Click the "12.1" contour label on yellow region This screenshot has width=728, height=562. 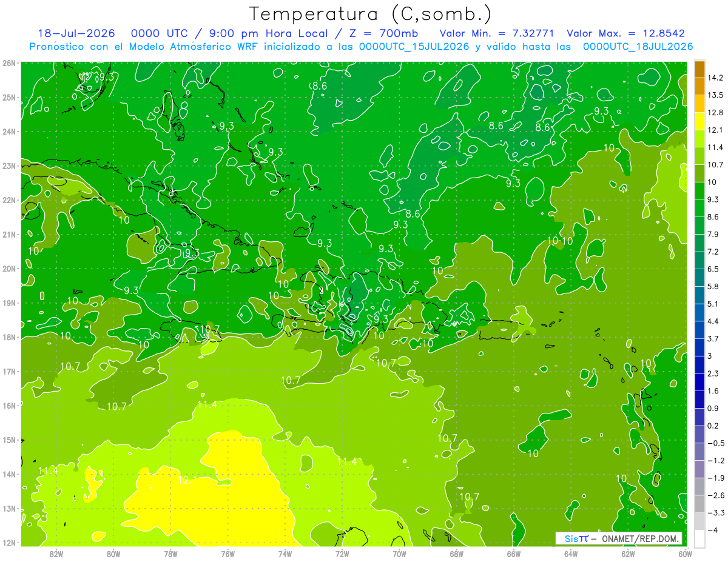pyautogui.click(x=188, y=480)
